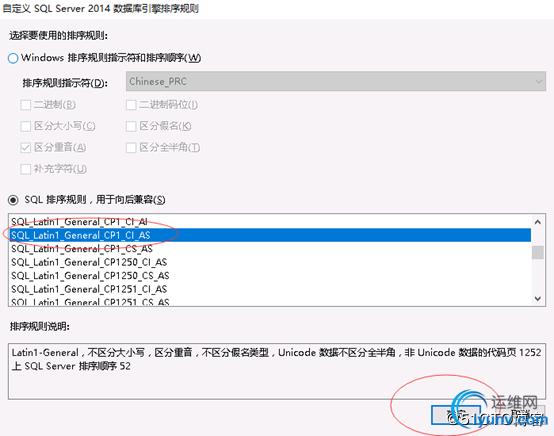Select SQL_Latin1_General_CP1_CI_AI in the list

[270, 222]
